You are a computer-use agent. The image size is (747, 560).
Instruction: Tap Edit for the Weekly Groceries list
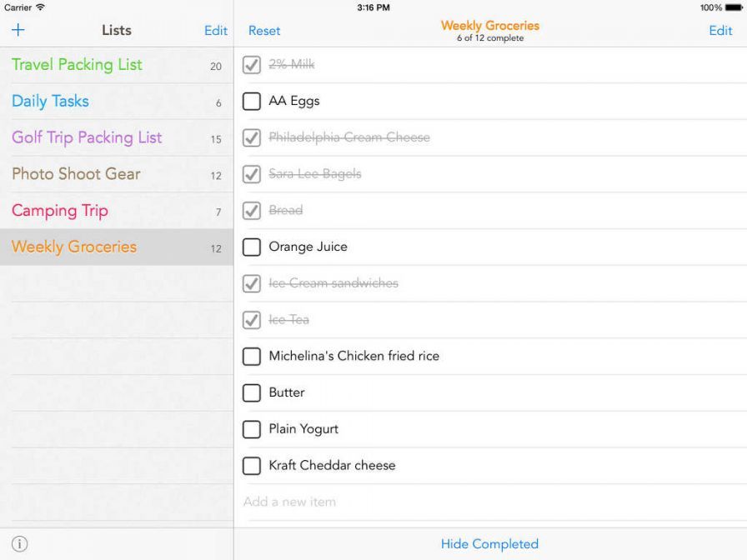pos(720,31)
